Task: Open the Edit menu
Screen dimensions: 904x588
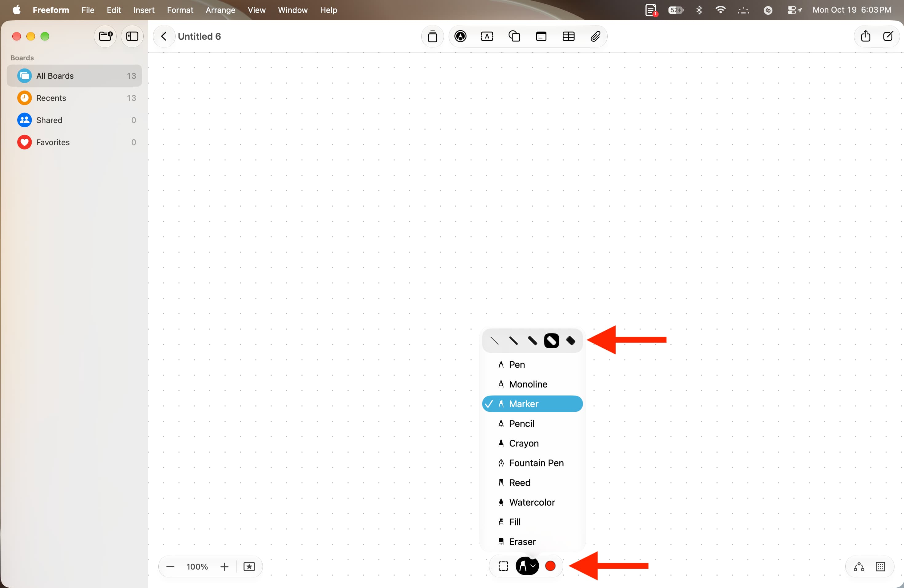Action: (x=113, y=10)
